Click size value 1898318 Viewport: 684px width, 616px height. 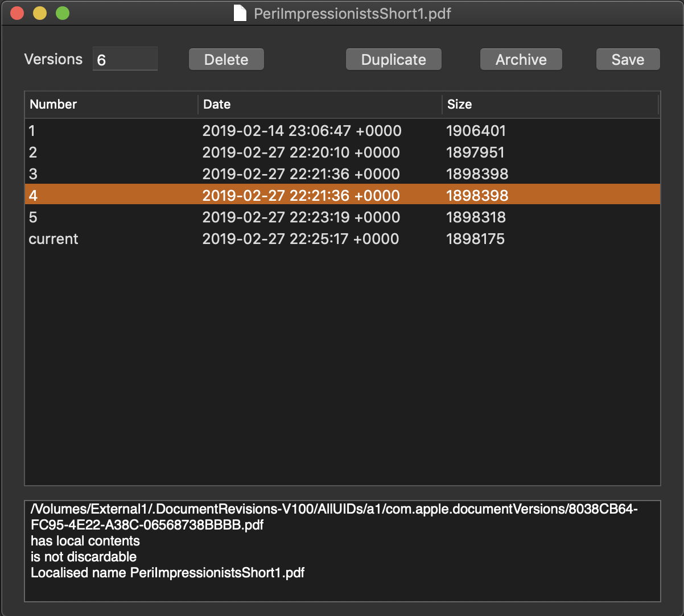pos(476,217)
